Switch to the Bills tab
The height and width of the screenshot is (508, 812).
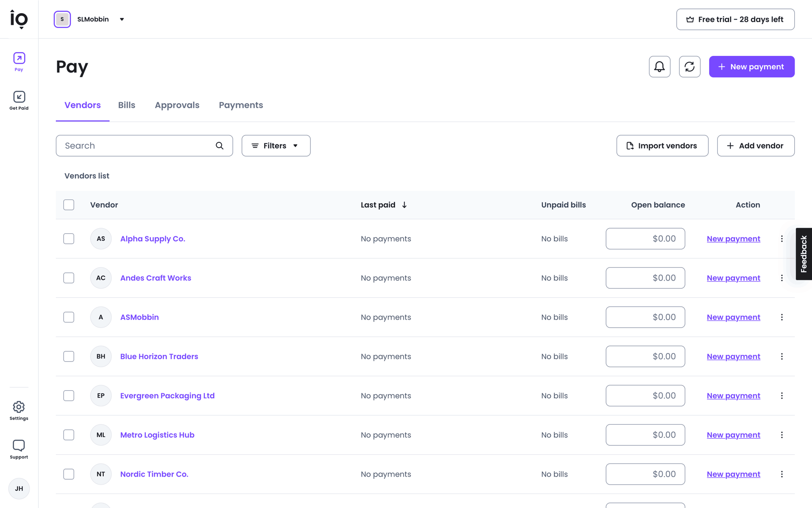pyautogui.click(x=126, y=105)
